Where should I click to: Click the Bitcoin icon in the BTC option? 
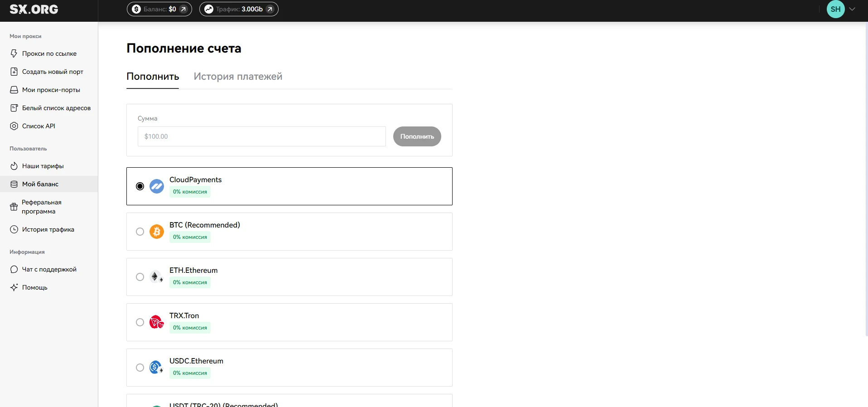[157, 232]
